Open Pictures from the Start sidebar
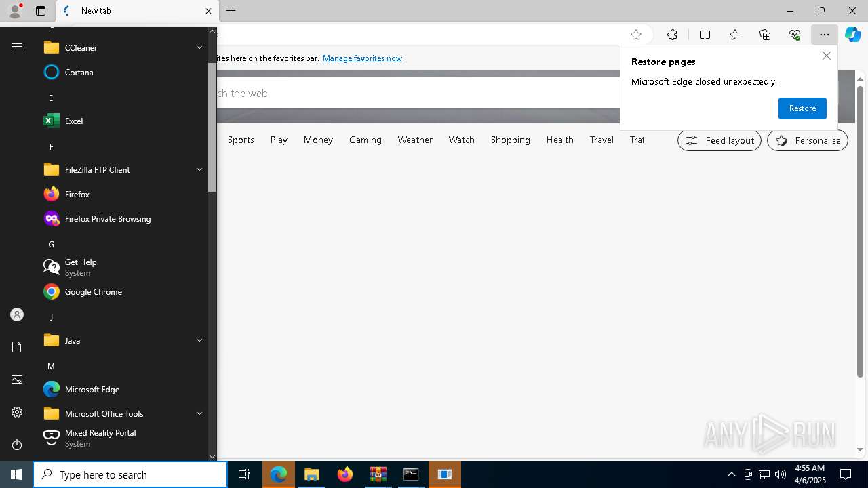 (x=17, y=380)
